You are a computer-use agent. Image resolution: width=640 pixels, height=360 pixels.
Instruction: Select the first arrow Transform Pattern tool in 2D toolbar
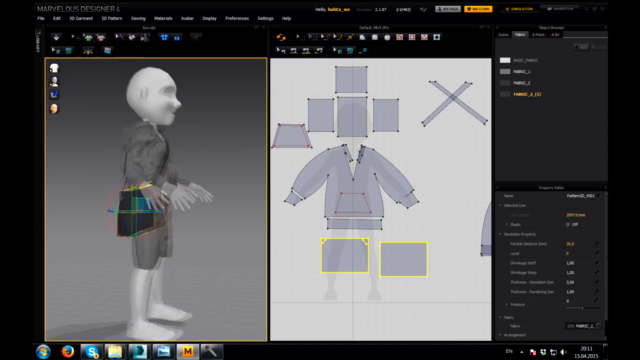point(300,37)
